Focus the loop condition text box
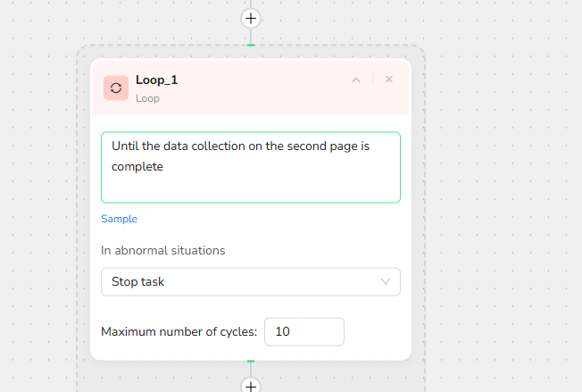582x392 pixels. coord(250,179)
